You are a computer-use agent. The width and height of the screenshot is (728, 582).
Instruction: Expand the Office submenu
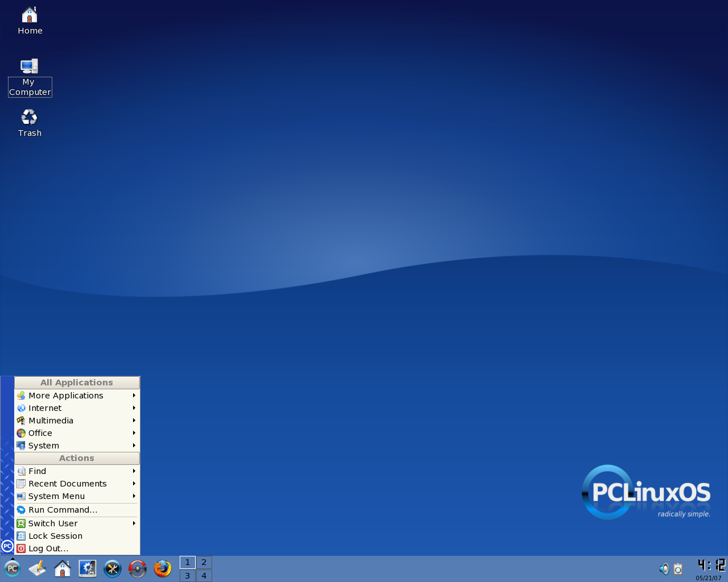pyautogui.click(x=77, y=433)
